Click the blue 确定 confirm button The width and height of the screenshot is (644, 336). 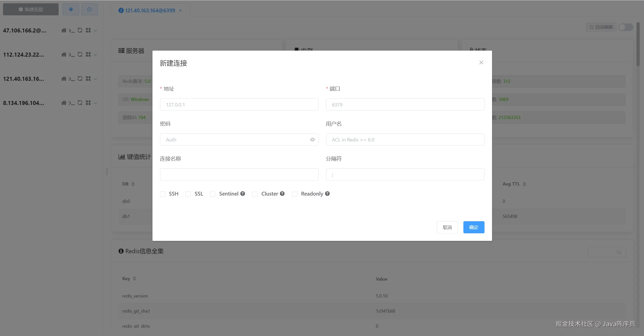[474, 227]
